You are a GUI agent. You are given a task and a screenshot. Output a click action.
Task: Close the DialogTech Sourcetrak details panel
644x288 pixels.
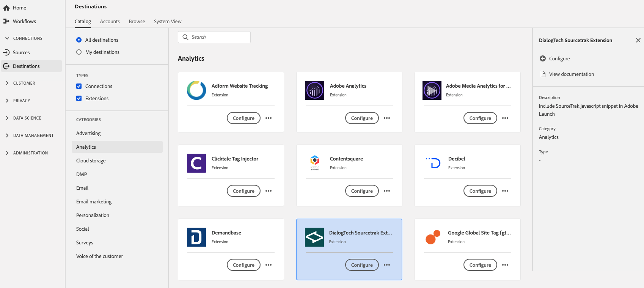(x=638, y=40)
